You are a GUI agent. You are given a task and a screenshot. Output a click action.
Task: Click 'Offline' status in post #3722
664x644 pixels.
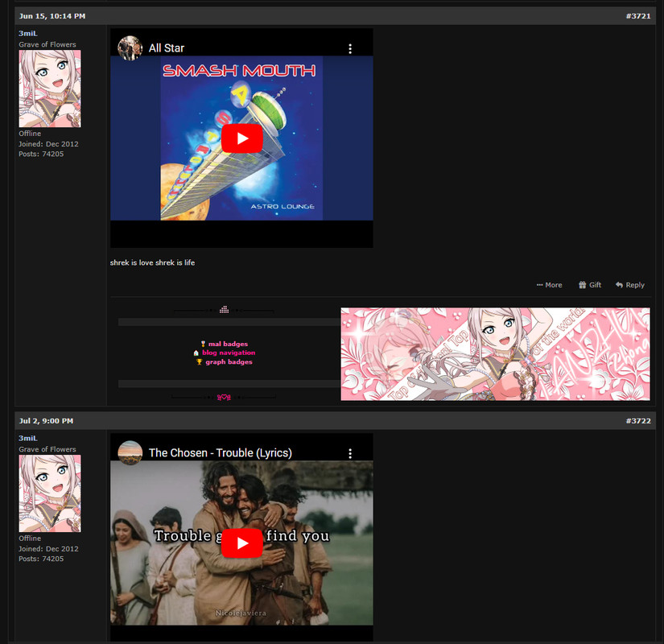[x=30, y=538]
